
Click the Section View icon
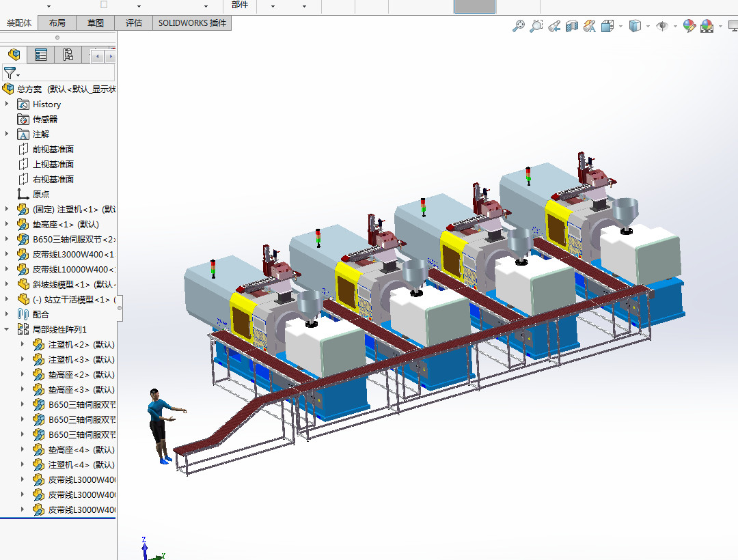point(571,26)
